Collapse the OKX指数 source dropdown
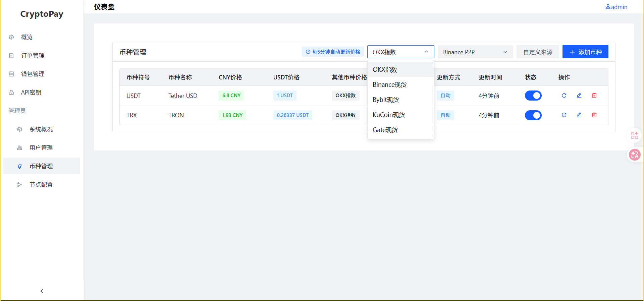This screenshot has width=644, height=301. (400, 52)
